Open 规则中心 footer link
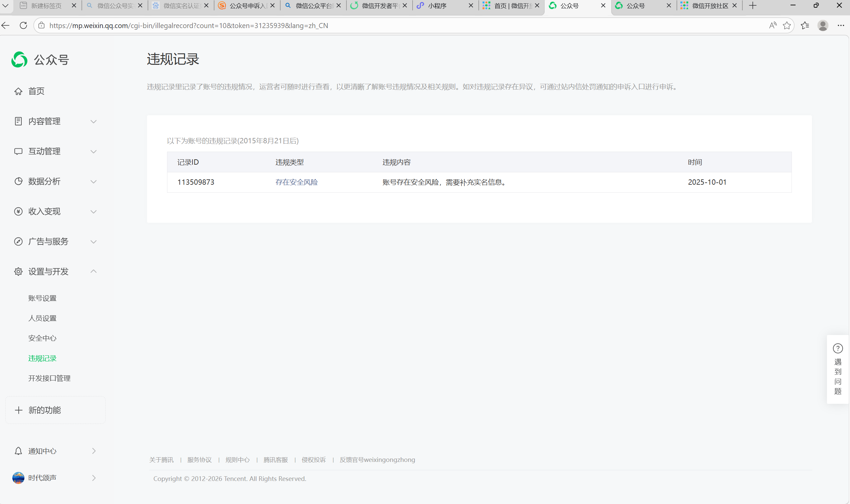 (x=238, y=460)
